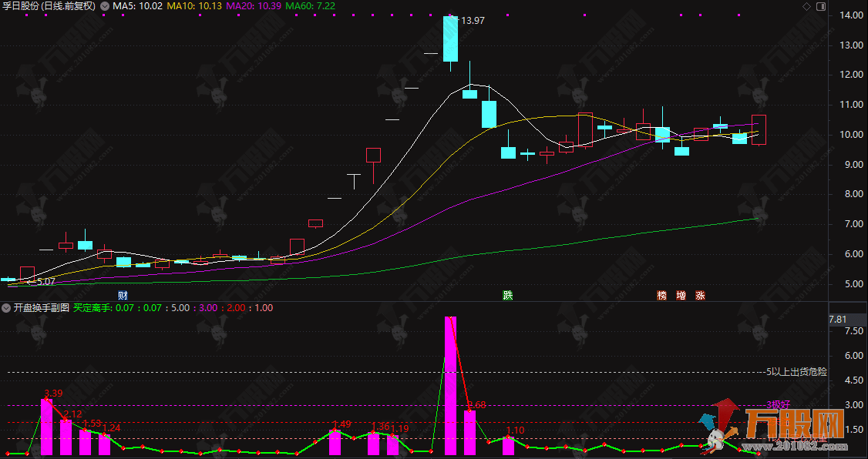The width and height of the screenshot is (868, 459).
Task: Expand the 开盘换手副图 indicator menu arrow
Action: pos(6,307)
